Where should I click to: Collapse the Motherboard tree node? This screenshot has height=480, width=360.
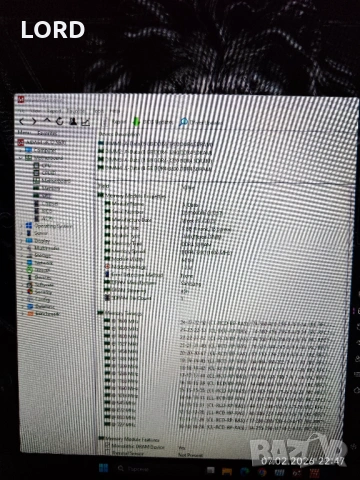tap(21, 158)
